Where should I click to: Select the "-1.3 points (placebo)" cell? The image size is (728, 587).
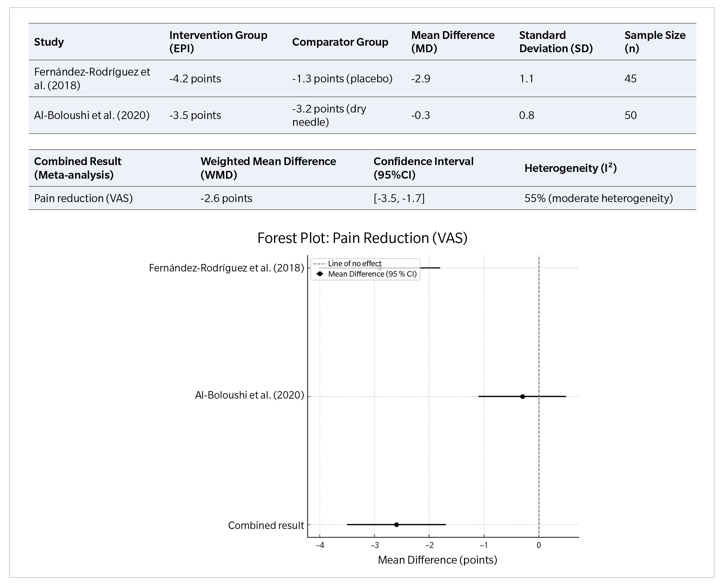(x=342, y=79)
